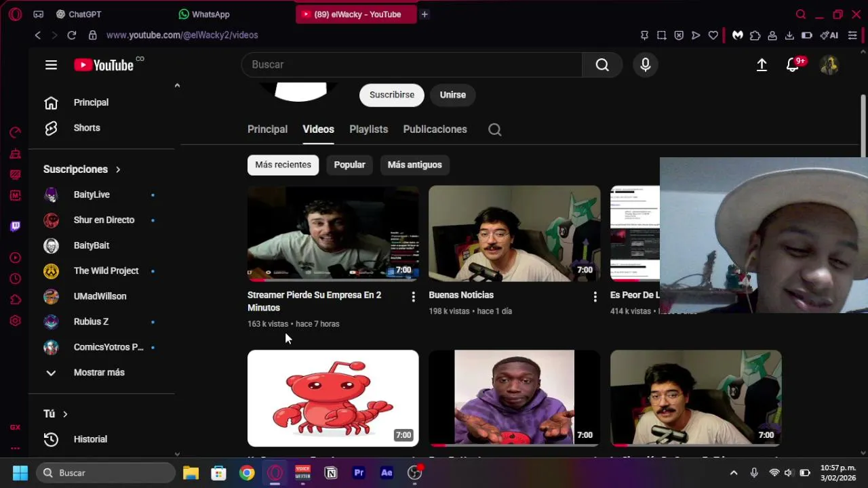Screen dimensions: 868x488
Task: Switch to the WhatsApp browser tab
Action: coord(203,14)
